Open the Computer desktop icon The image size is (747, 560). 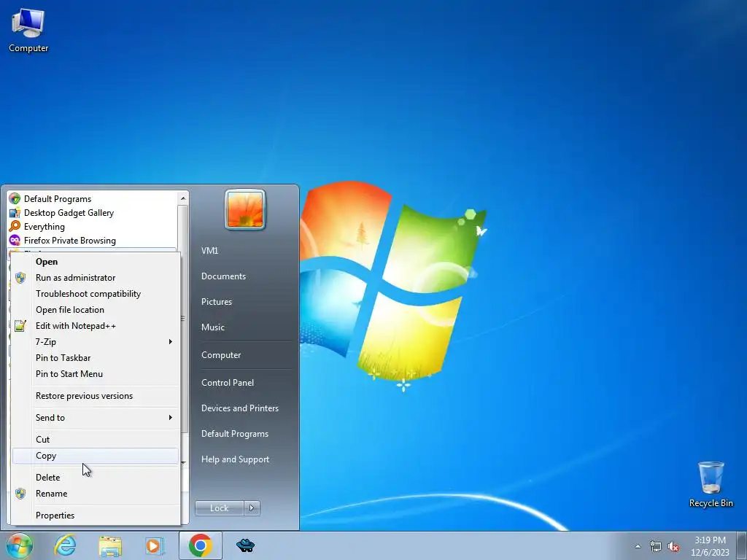point(28,31)
